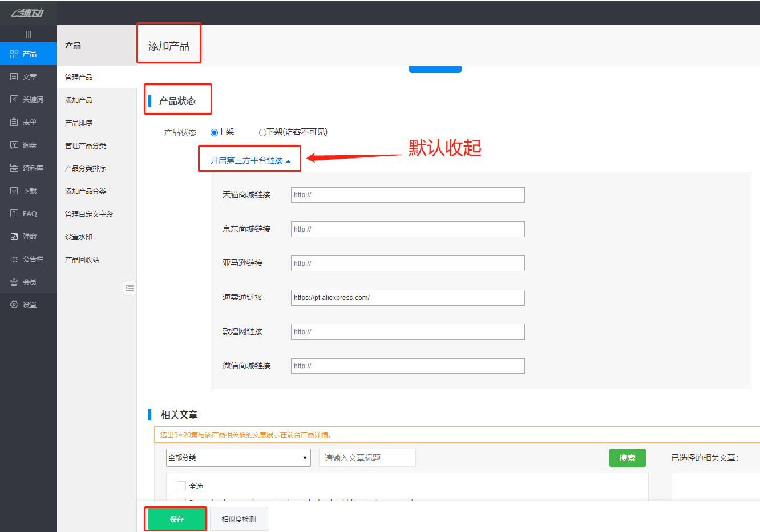Screen dimensions: 760x532
Task: Open the 全部分类 dropdown
Action: [x=238, y=458]
